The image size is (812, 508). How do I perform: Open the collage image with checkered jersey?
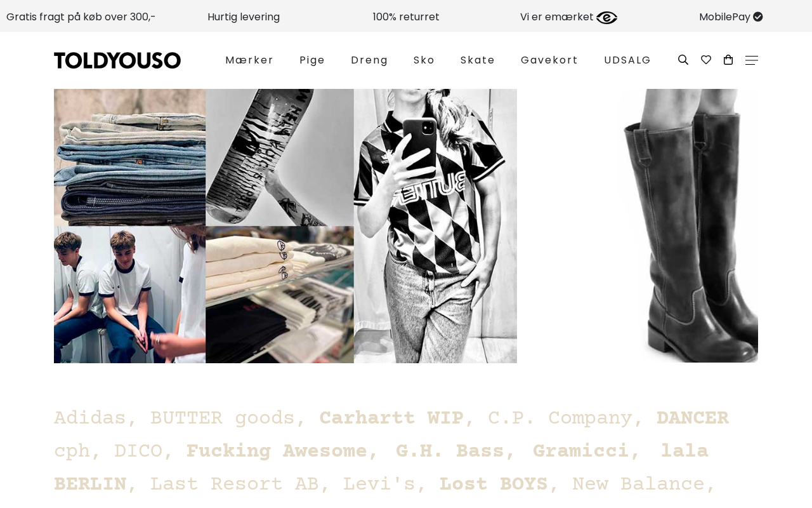(x=285, y=226)
